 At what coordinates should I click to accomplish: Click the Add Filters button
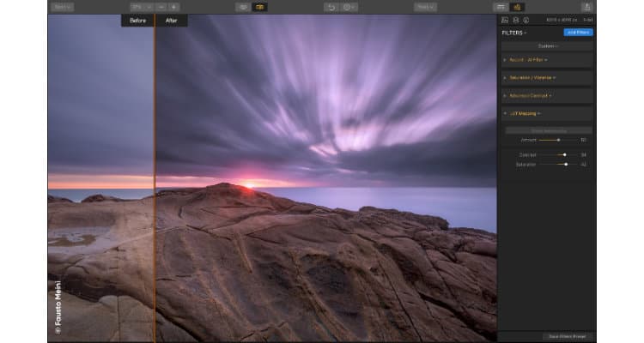[x=578, y=33]
